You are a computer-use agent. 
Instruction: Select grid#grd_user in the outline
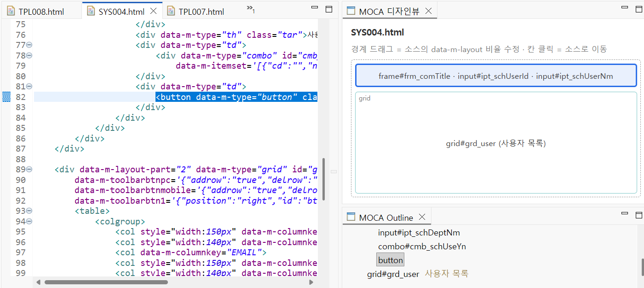393,274
